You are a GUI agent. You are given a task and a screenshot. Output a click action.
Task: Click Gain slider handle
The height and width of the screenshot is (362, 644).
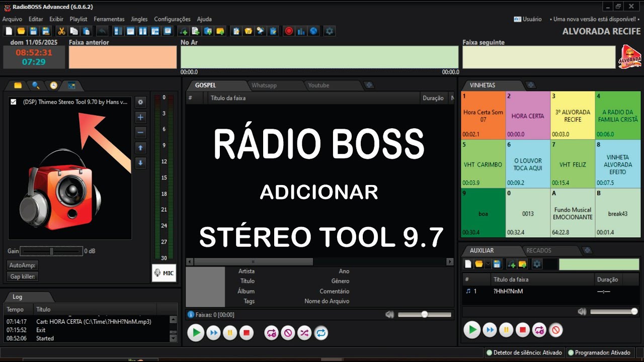click(x=51, y=251)
